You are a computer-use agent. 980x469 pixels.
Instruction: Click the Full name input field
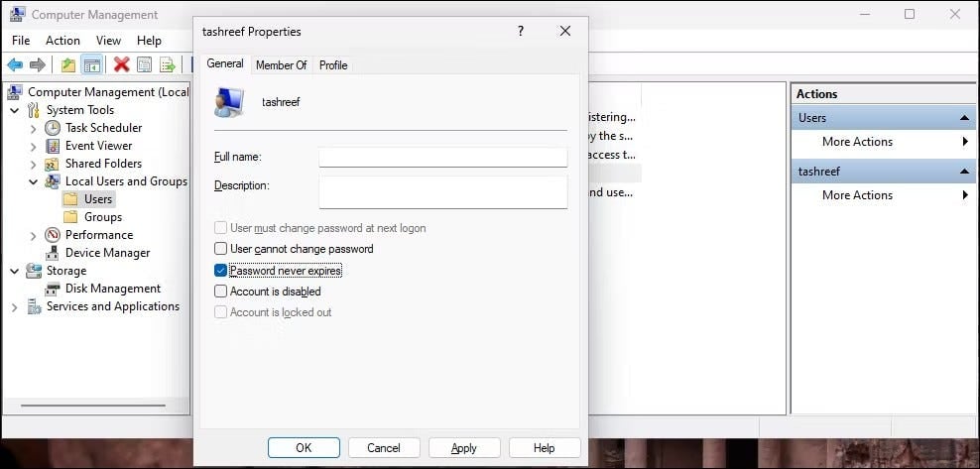click(443, 158)
